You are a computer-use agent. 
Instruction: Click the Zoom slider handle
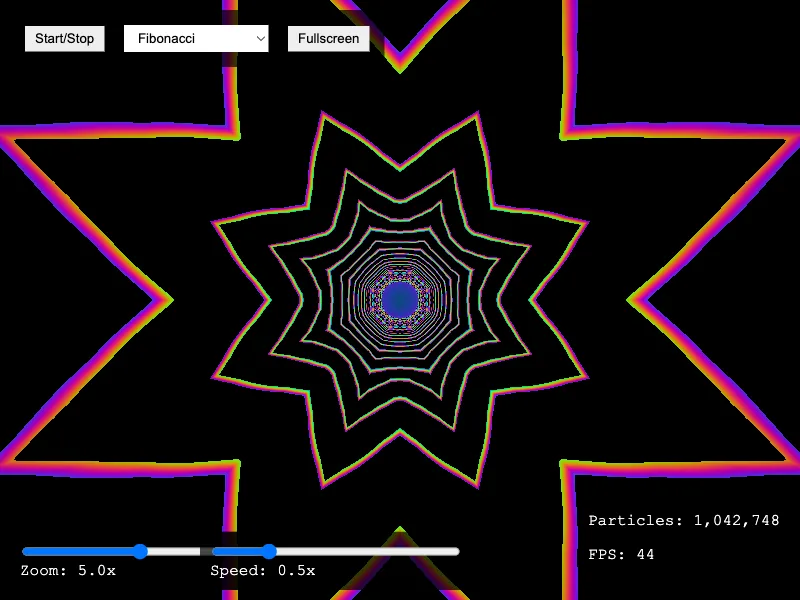tap(140, 551)
